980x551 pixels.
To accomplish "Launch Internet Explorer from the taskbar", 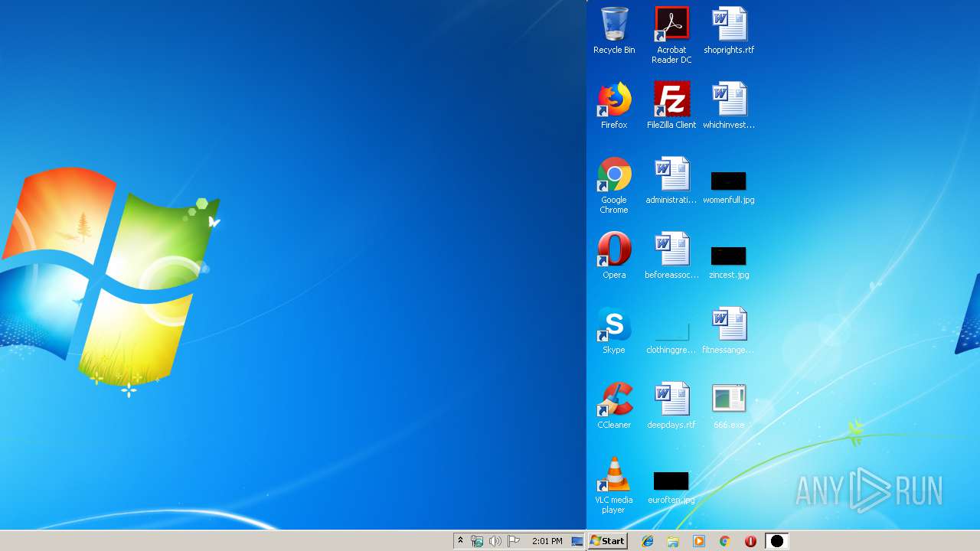I will (648, 541).
